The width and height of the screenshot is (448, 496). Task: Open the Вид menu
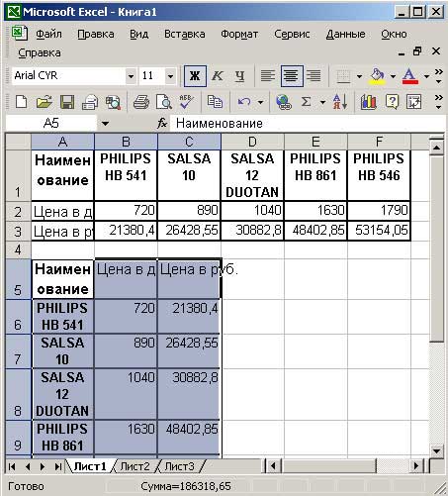tap(138, 34)
